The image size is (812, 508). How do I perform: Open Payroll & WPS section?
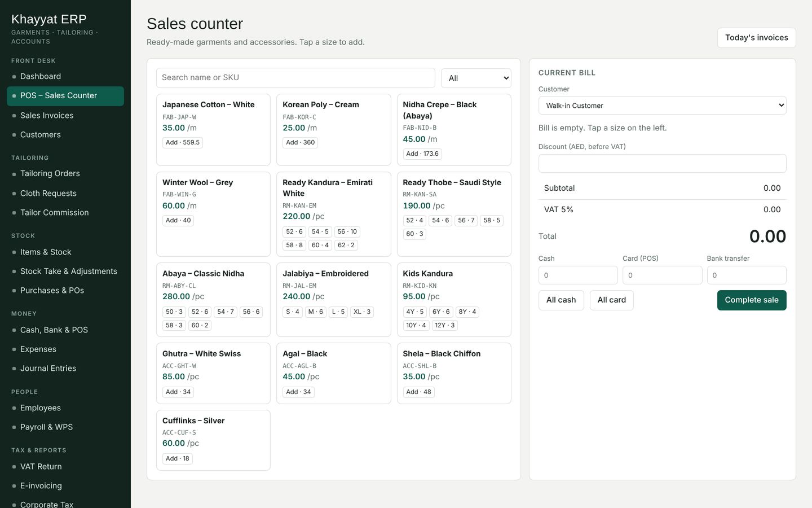pyautogui.click(x=65, y=427)
